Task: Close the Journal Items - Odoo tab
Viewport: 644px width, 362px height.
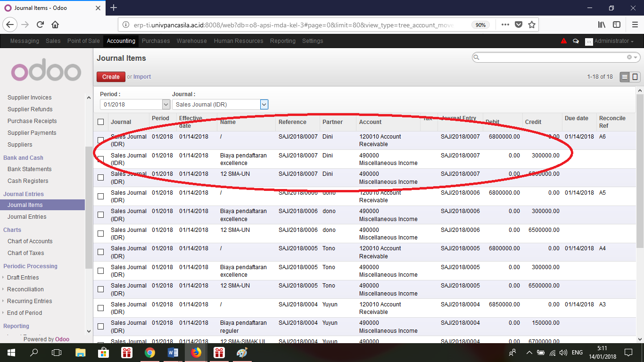Action: tap(98, 8)
